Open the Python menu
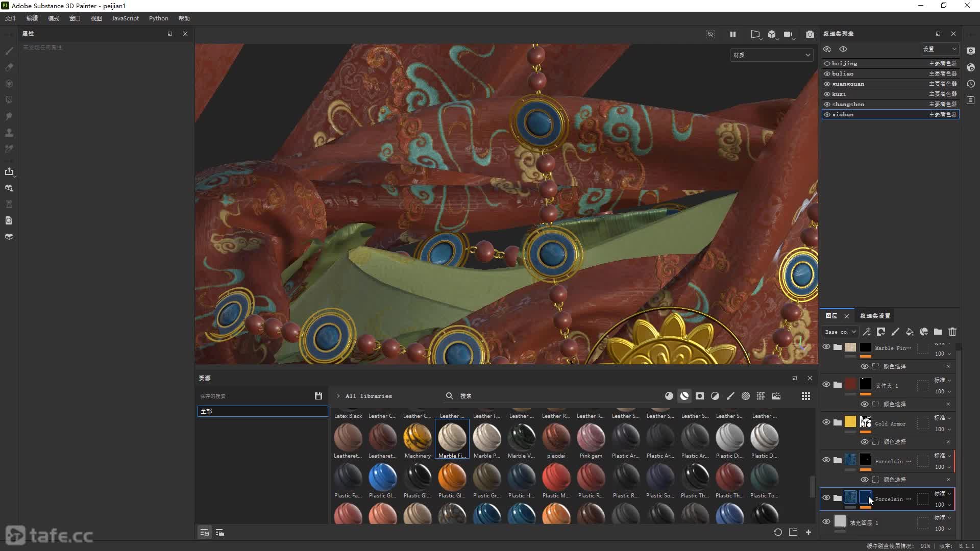This screenshot has height=551, width=980. click(x=159, y=18)
